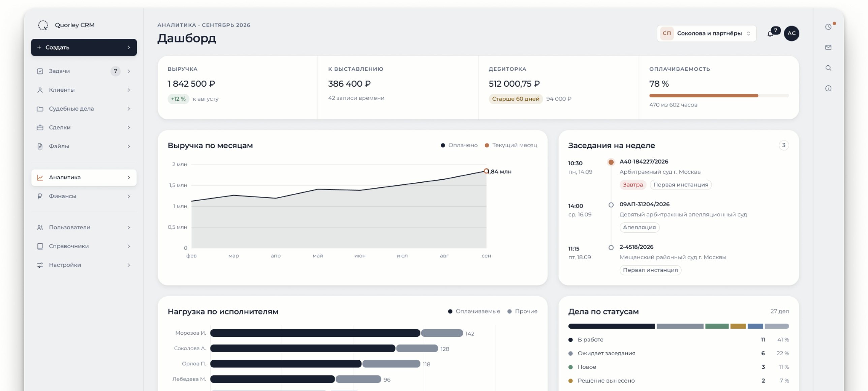This screenshot has width=868, height=391.
Task: Open the Настройки menu item
Action: click(x=84, y=265)
